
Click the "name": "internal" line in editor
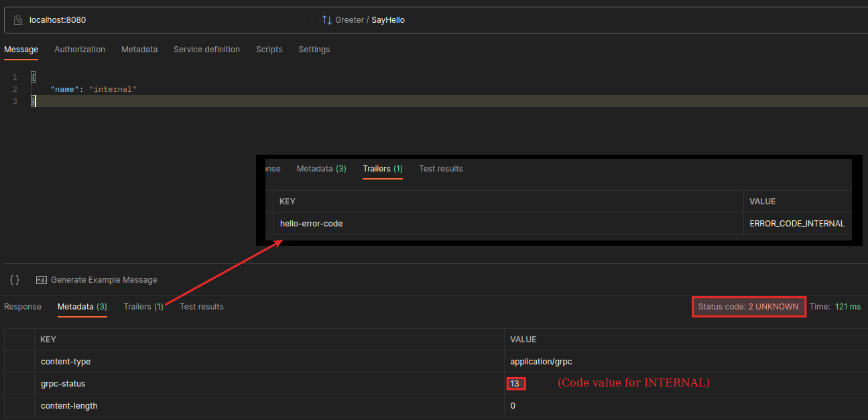click(93, 89)
